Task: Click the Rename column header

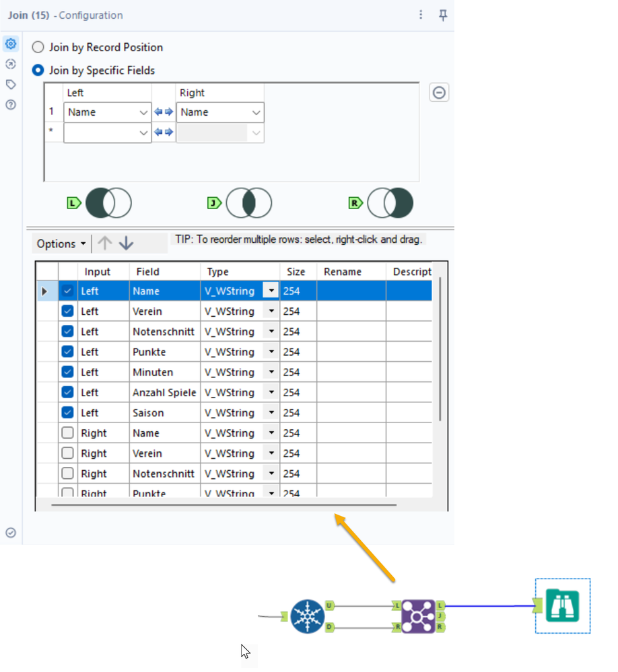Action: point(351,272)
